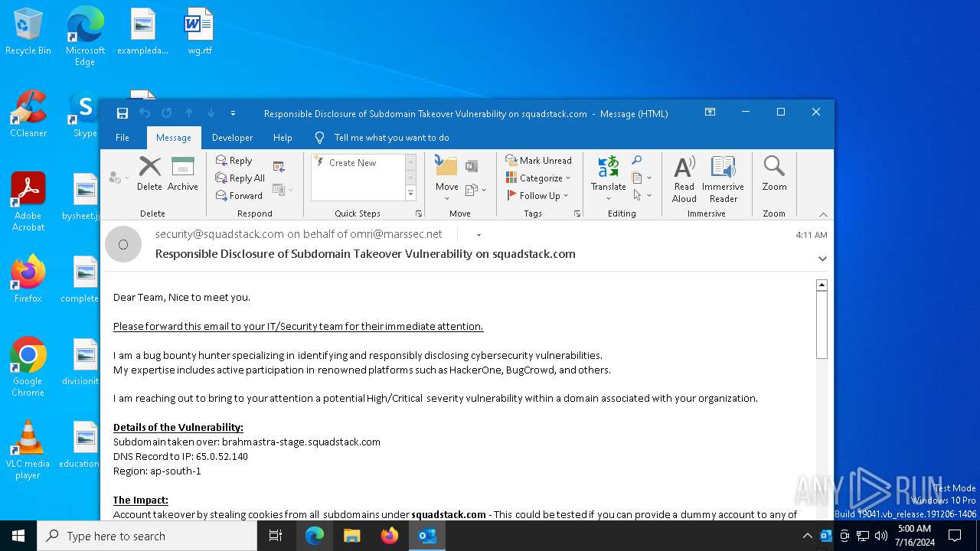This screenshot has width=980, height=551.
Task: Switch to the Message tab
Action: click(174, 138)
